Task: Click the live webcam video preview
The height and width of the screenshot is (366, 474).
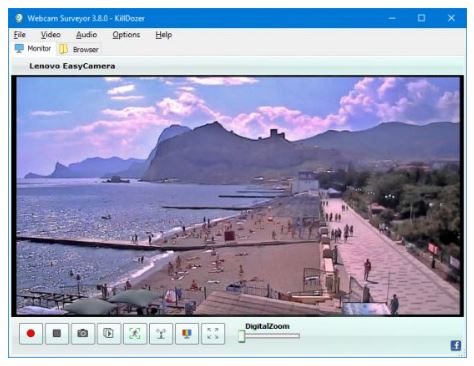Action: (237, 196)
